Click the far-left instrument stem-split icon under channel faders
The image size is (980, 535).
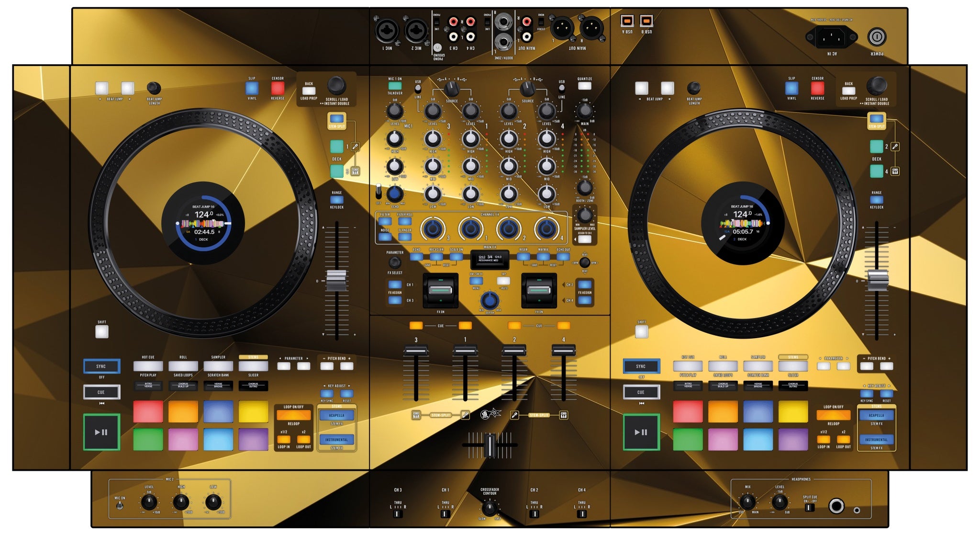[x=416, y=415]
